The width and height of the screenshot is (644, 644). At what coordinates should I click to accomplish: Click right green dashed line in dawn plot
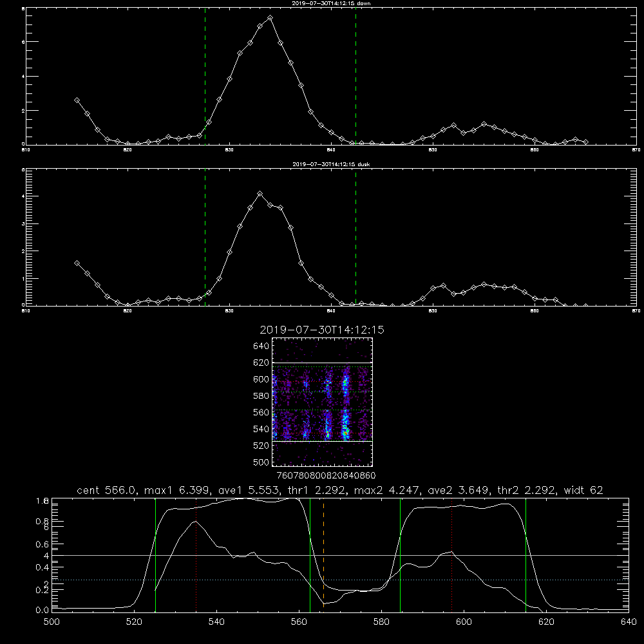[355, 77]
